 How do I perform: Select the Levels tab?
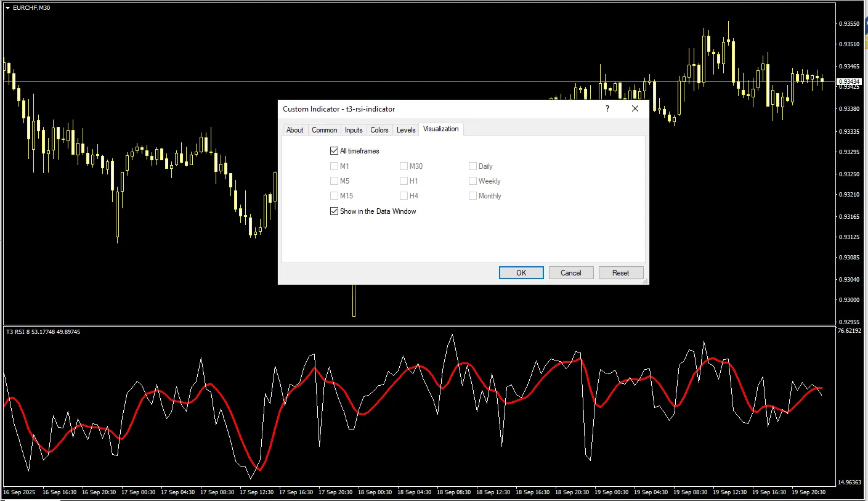[x=405, y=129]
